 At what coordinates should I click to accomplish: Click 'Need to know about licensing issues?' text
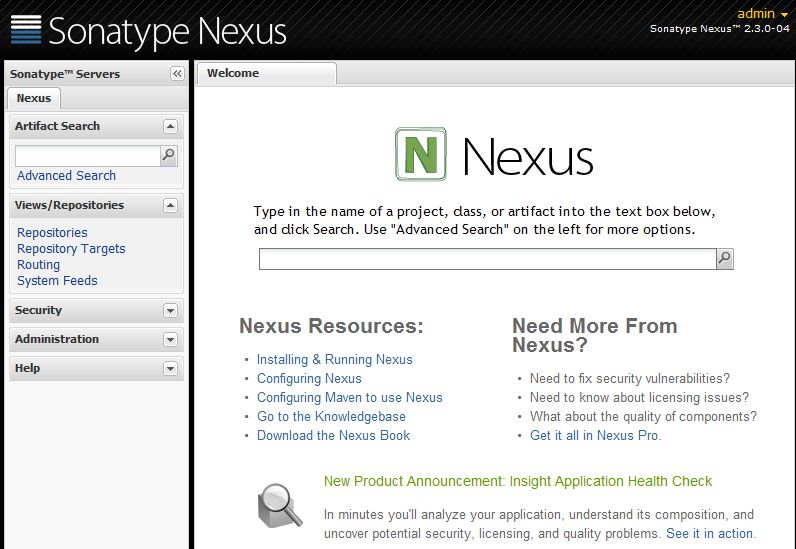pyautogui.click(x=639, y=398)
